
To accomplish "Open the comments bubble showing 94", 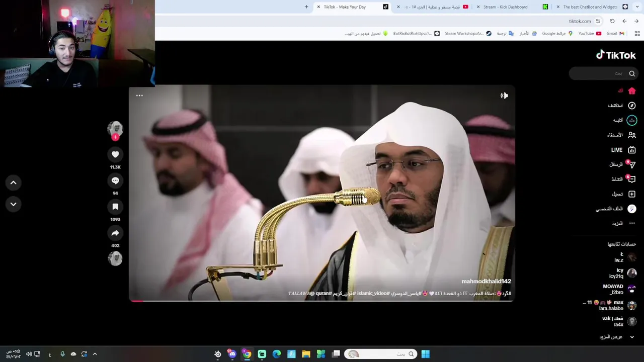I will (x=115, y=180).
